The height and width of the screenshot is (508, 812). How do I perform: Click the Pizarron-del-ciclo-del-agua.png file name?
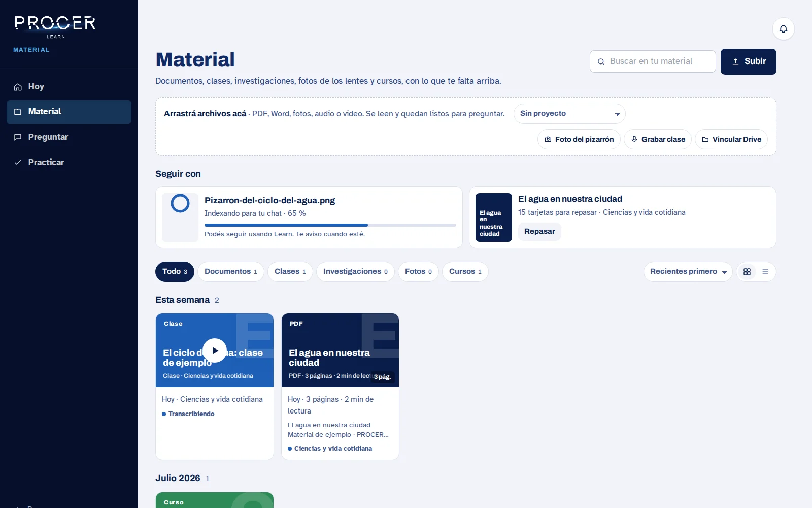point(269,201)
